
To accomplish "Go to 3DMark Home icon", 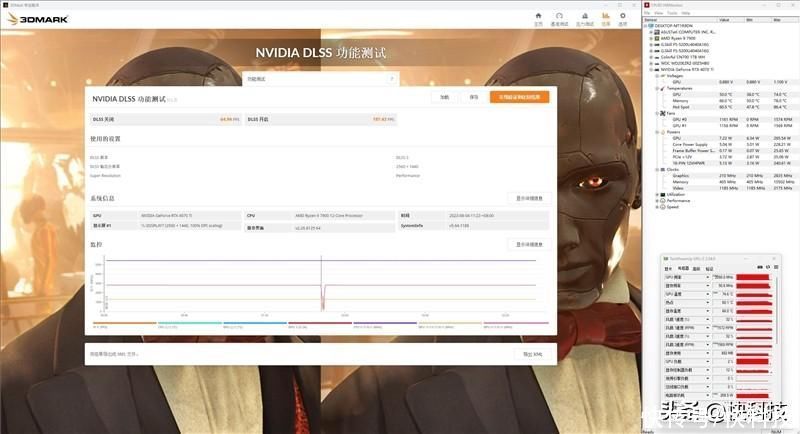I will (538, 16).
